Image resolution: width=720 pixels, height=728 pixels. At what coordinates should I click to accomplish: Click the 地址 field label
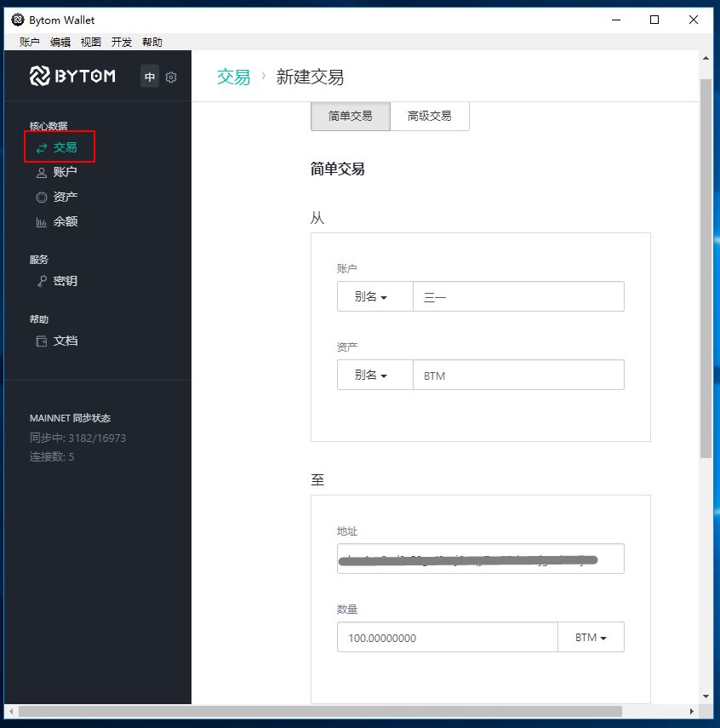pos(346,531)
